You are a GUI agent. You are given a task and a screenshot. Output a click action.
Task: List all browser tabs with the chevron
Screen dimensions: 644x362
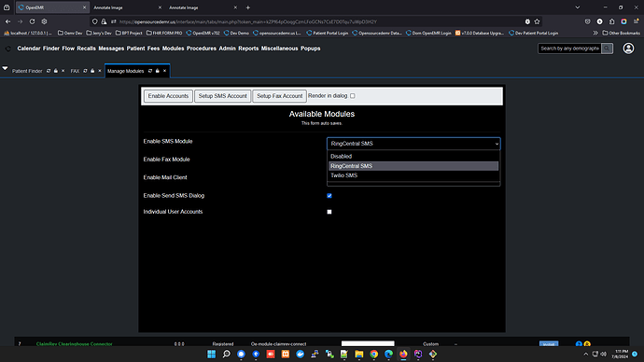(578, 7)
